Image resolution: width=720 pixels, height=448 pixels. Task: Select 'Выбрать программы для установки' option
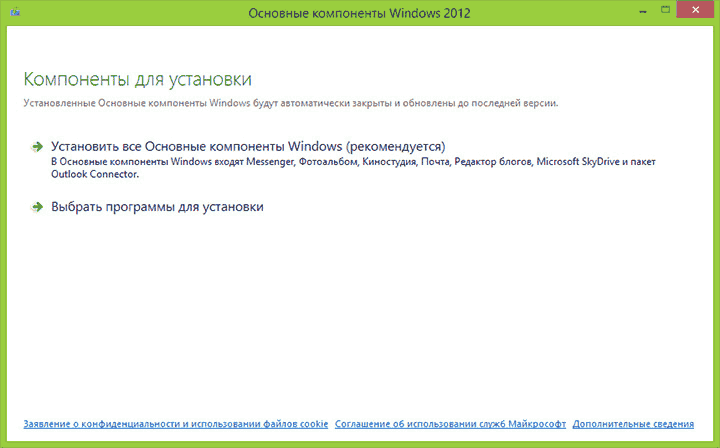[157, 207]
